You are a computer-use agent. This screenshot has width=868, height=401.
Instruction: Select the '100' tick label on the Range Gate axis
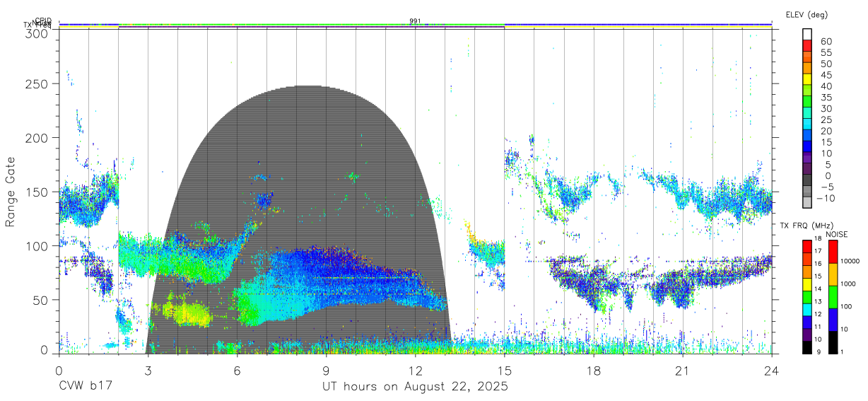37,245
